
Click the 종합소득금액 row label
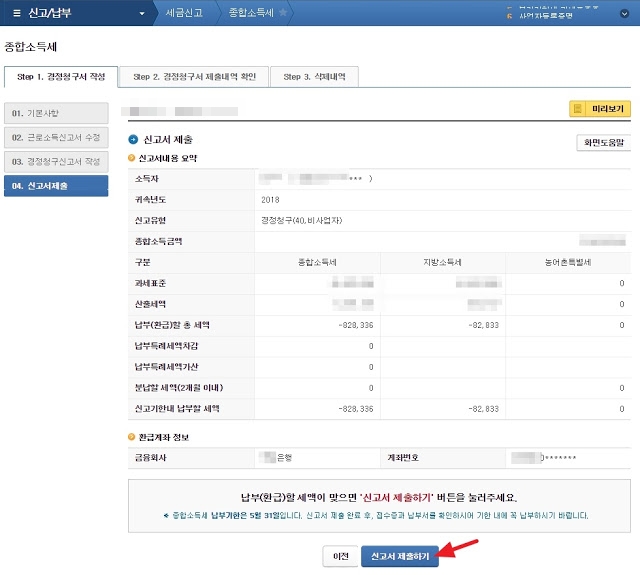coord(158,242)
